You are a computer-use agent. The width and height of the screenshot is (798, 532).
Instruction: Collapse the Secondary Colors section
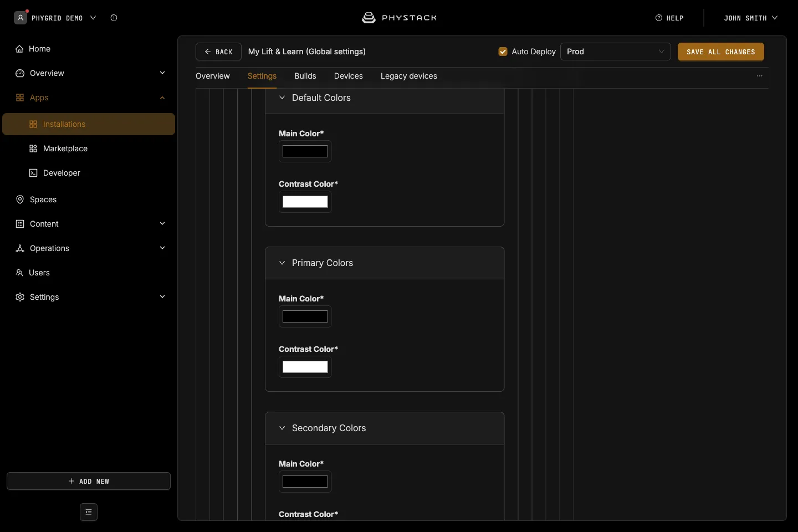(x=282, y=428)
